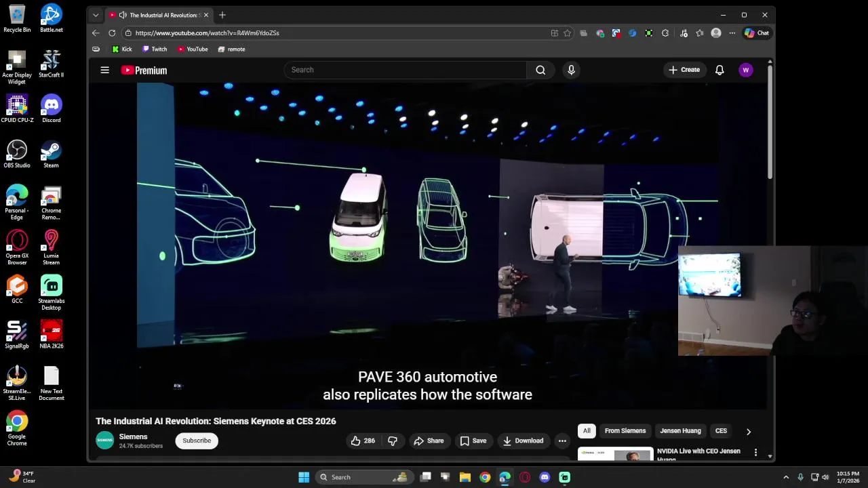Viewport: 868px width, 488px height.
Task: Start voice search with the microphone icon
Action: (571, 70)
